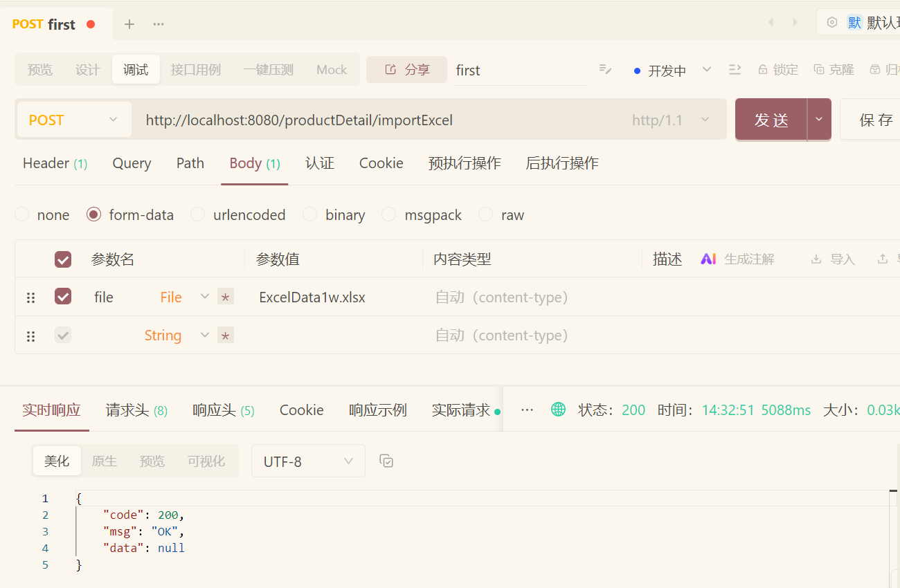
Task: Click the export icon to the right of 导入
Action: pyautogui.click(x=883, y=259)
